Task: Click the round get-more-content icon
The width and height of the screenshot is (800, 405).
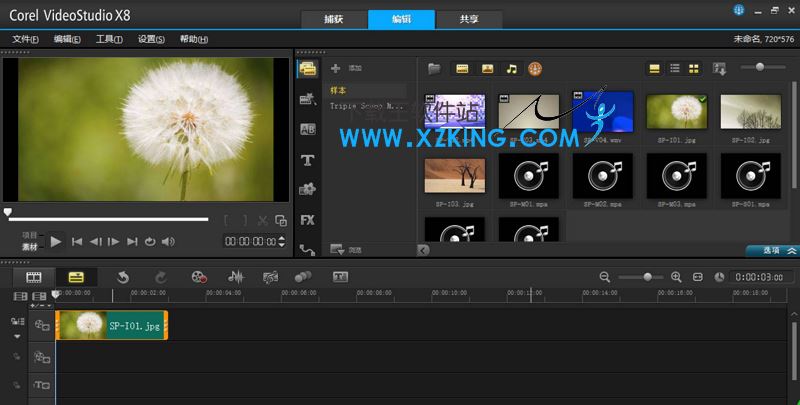Action: coord(535,69)
